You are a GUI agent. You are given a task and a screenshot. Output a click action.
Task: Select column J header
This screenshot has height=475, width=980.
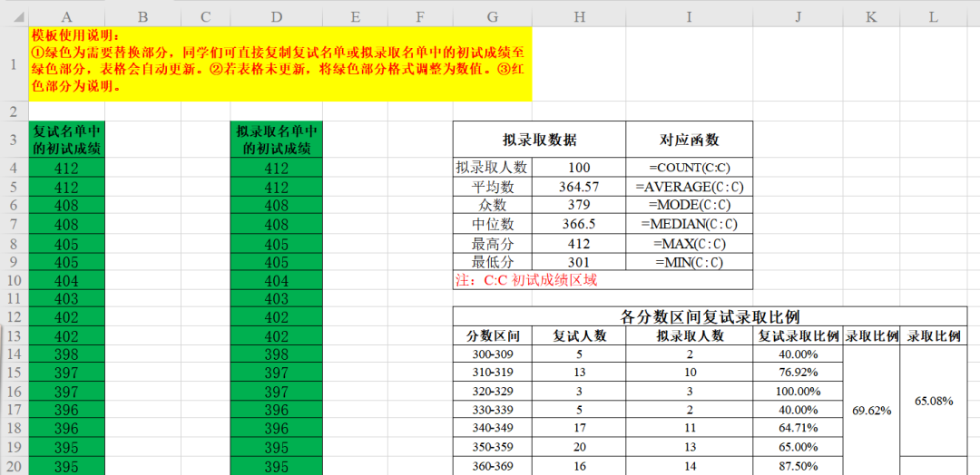coord(799,17)
